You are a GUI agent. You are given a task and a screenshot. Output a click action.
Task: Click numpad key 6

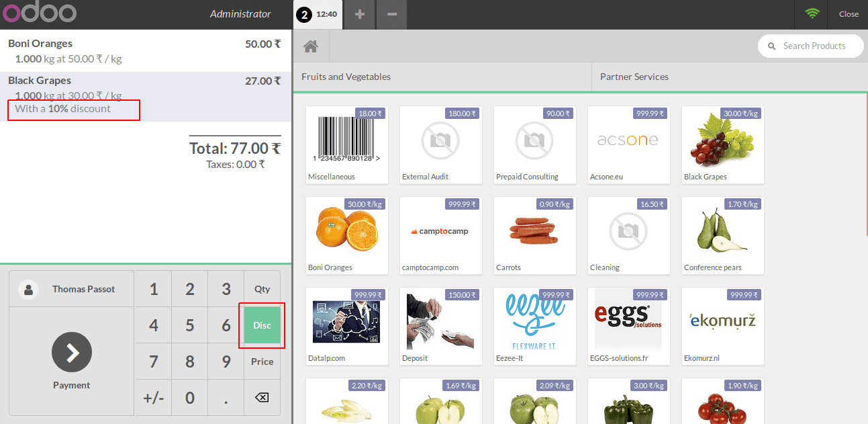226,325
